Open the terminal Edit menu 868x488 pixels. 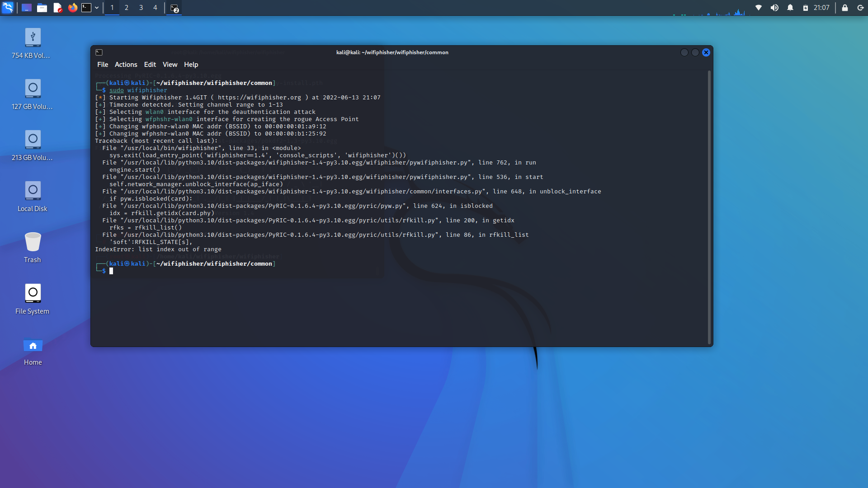[150, 65]
